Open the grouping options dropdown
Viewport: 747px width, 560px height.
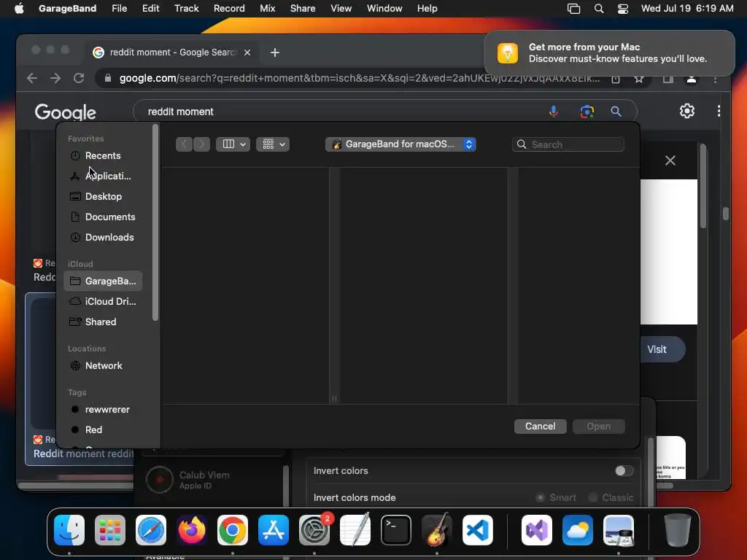pyautogui.click(x=273, y=144)
